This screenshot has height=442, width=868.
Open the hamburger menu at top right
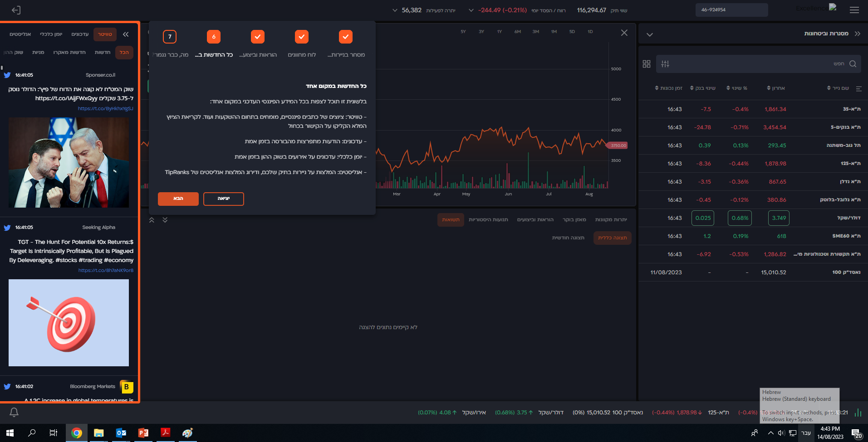tap(854, 10)
